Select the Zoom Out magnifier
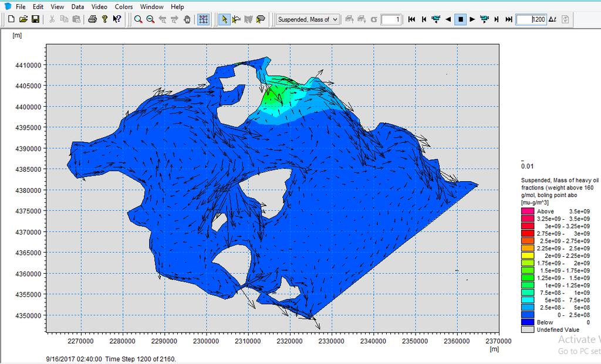 (x=151, y=19)
